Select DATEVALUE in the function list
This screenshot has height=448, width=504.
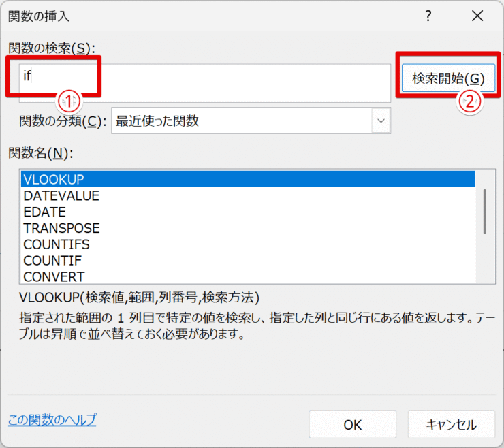coord(248,195)
